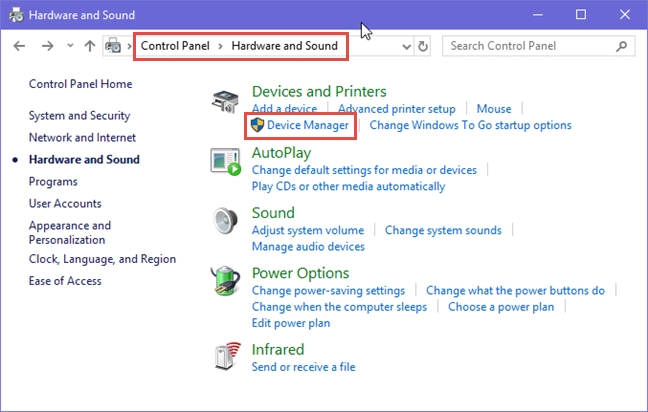The height and width of the screenshot is (412, 648).
Task: Open the Infrared heading
Action: click(x=278, y=350)
